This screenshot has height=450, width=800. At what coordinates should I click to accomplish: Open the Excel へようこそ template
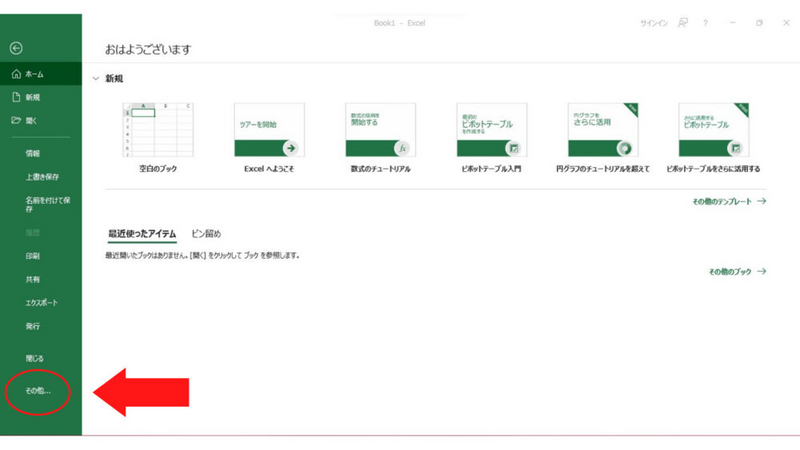(x=269, y=130)
